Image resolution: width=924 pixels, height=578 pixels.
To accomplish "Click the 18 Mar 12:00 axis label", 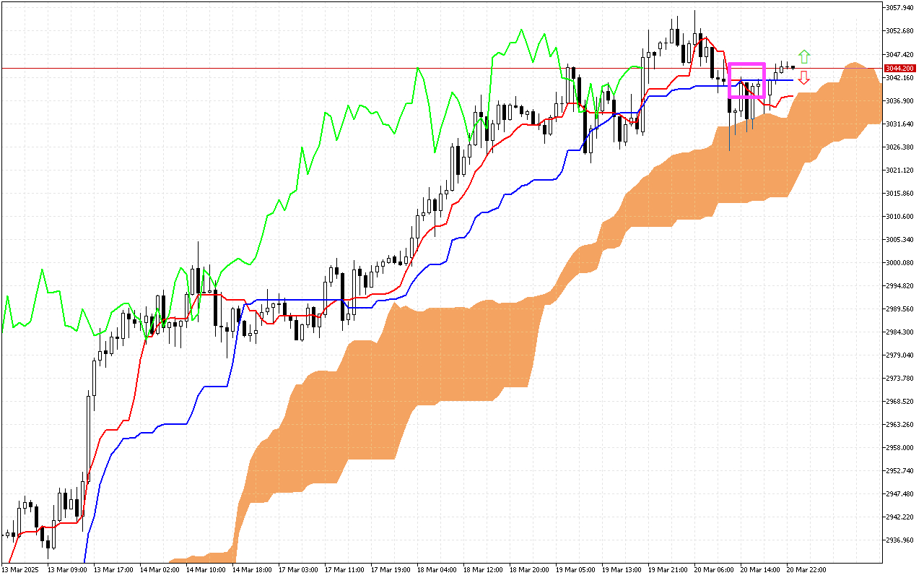I will 482,570.
